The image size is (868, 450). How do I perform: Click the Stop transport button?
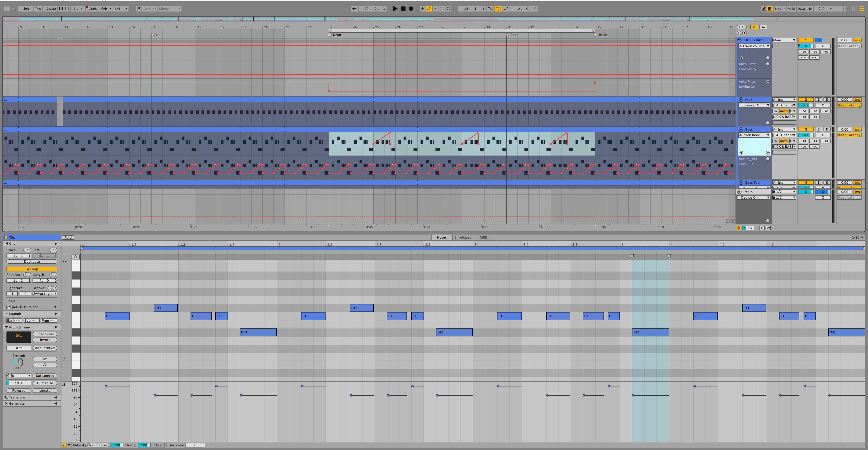point(403,9)
